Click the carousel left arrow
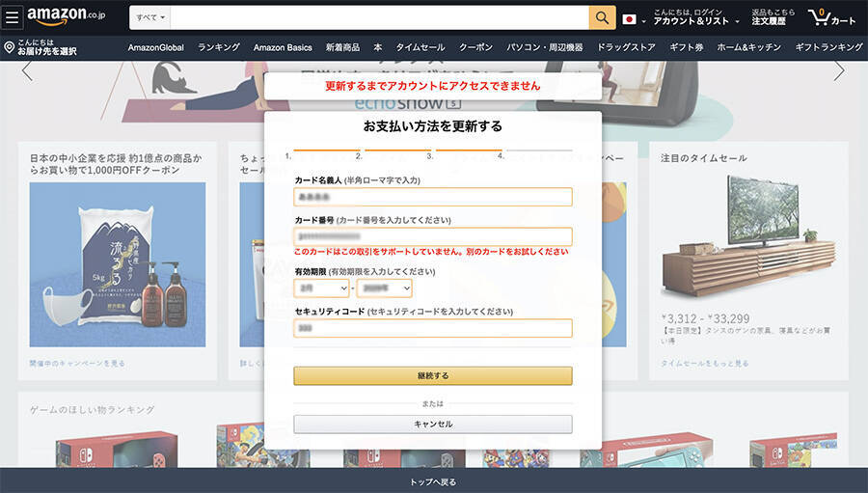Viewport: 868px width, 493px height. coord(27,70)
